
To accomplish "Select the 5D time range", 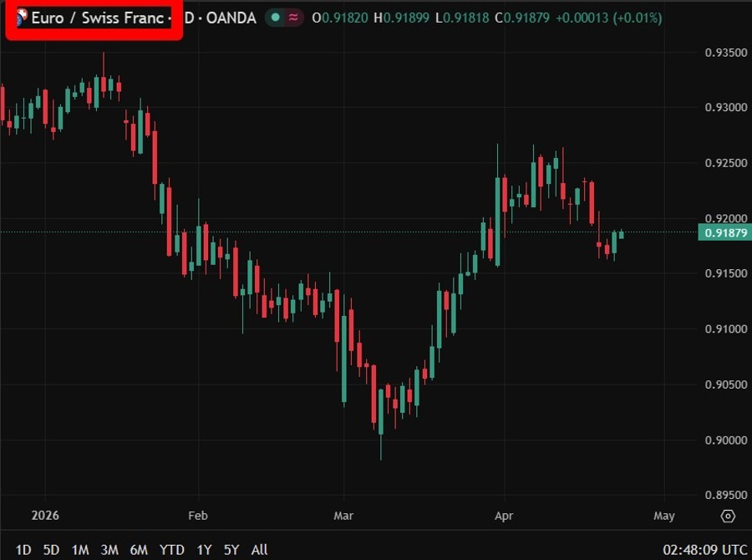I will 51,549.
